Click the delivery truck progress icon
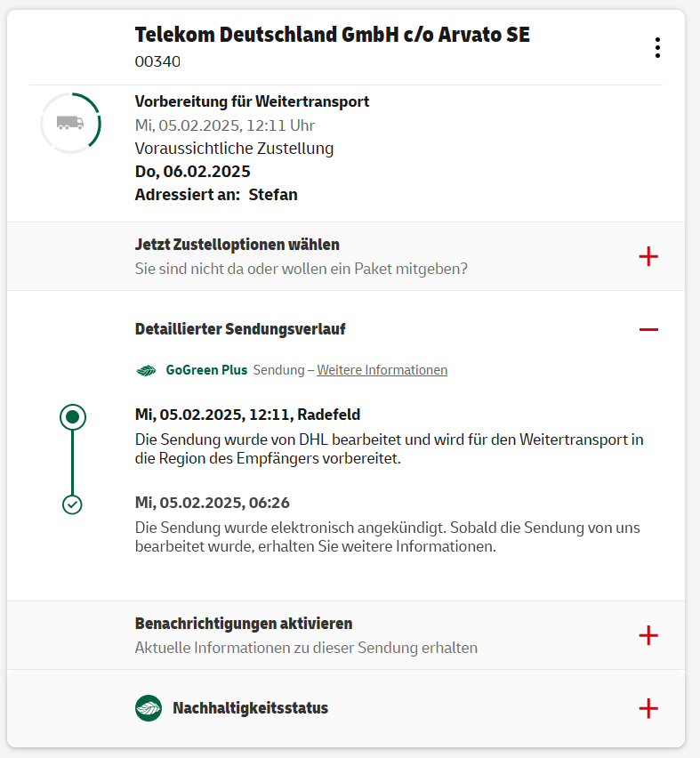The width and height of the screenshot is (700, 758). 70,123
